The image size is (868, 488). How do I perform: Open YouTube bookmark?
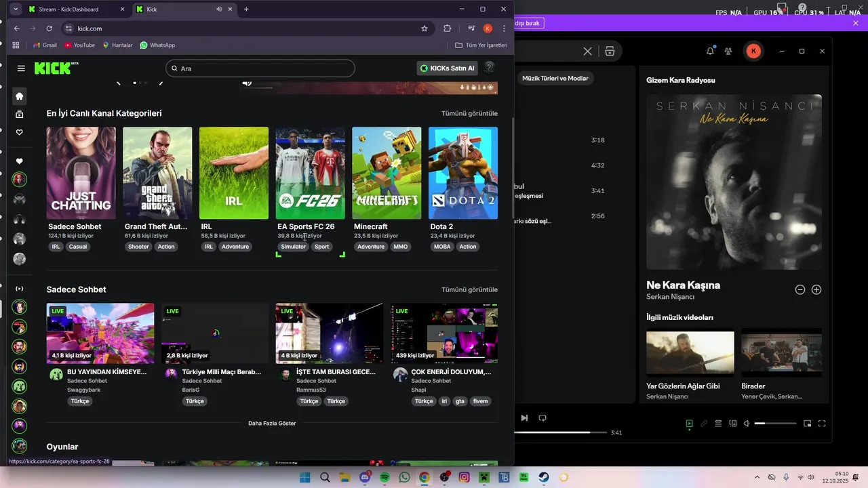click(79, 45)
